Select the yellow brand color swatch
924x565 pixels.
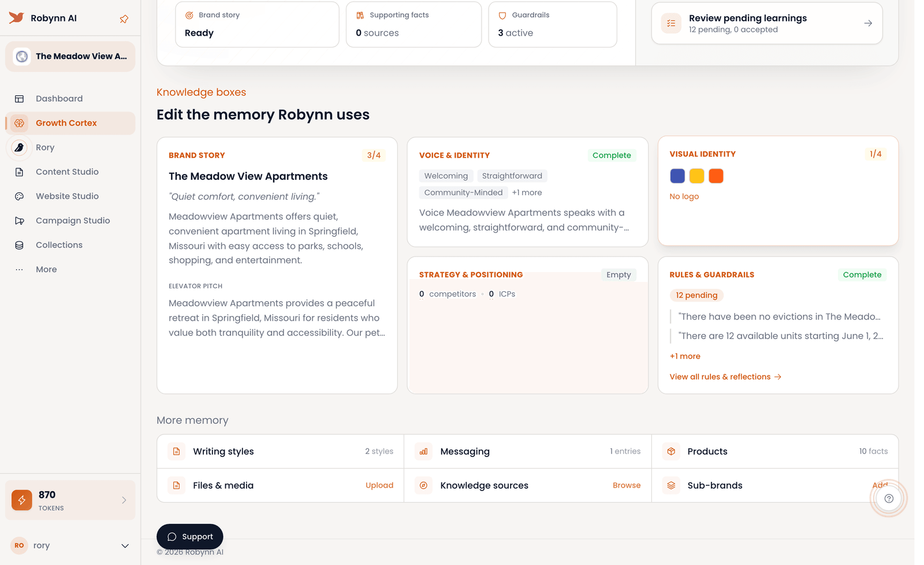click(x=696, y=176)
